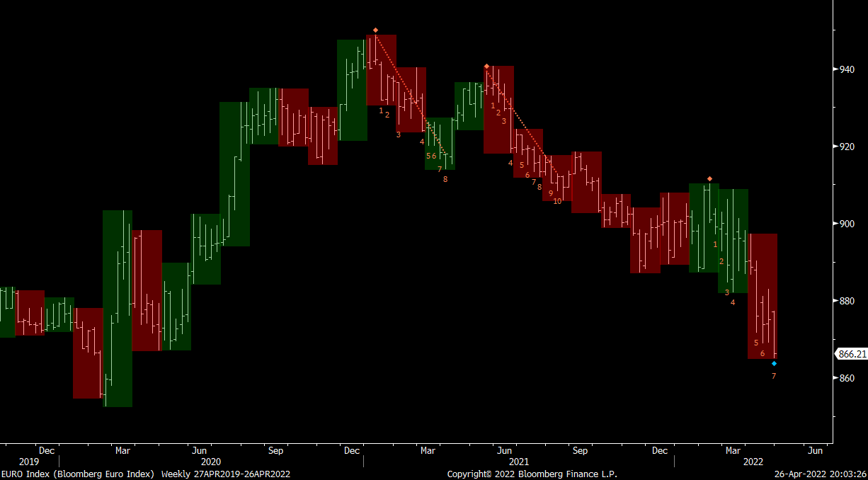Viewport: 868px width, 480px height.
Task: Click the Mar label of year 2020
Action: coord(122,450)
